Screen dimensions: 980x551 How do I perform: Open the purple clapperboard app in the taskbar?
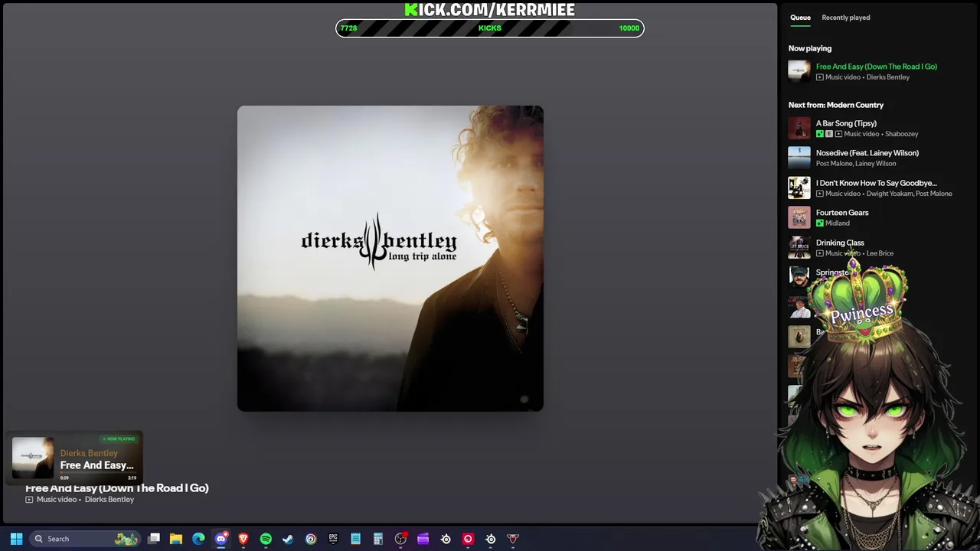pyautogui.click(x=423, y=539)
